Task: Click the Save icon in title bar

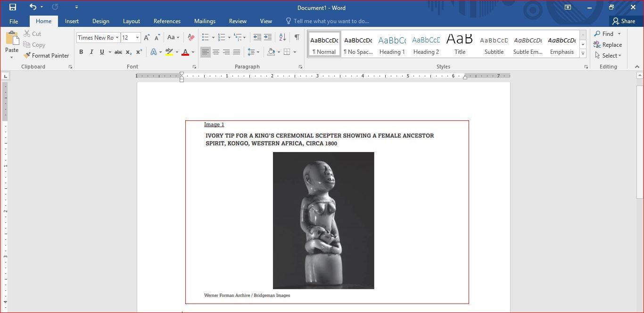Action: (13, 7)
